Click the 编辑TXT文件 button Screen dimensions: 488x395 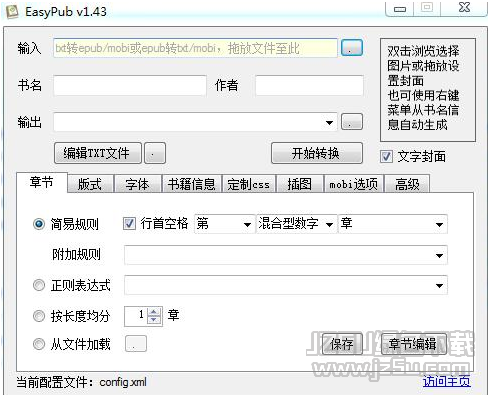[98, 153]
